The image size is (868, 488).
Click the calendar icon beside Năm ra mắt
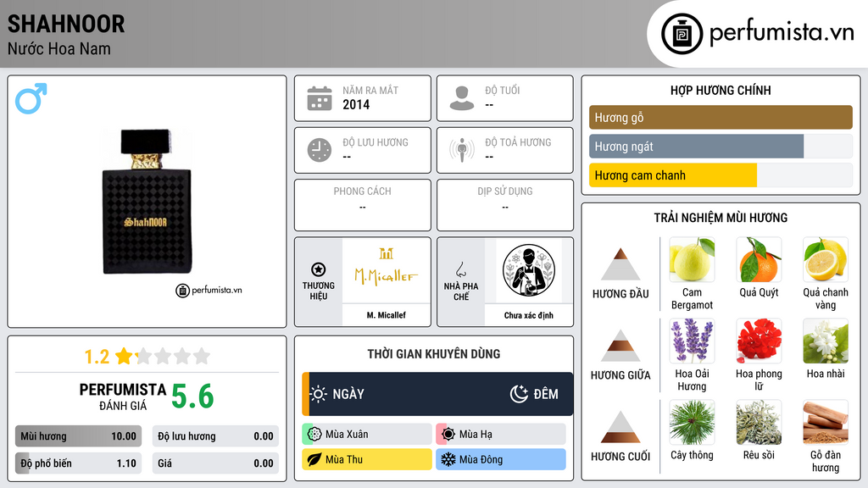click(x=320, y=98)
